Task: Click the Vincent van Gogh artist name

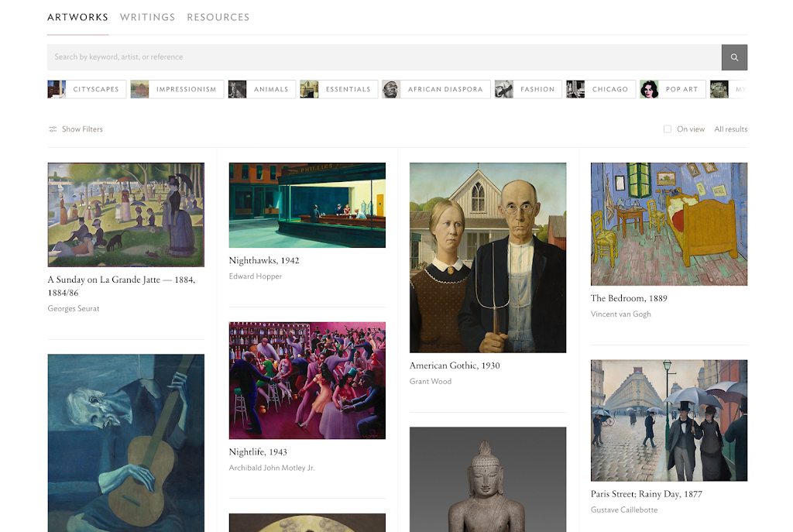Action: click(620, 314)
